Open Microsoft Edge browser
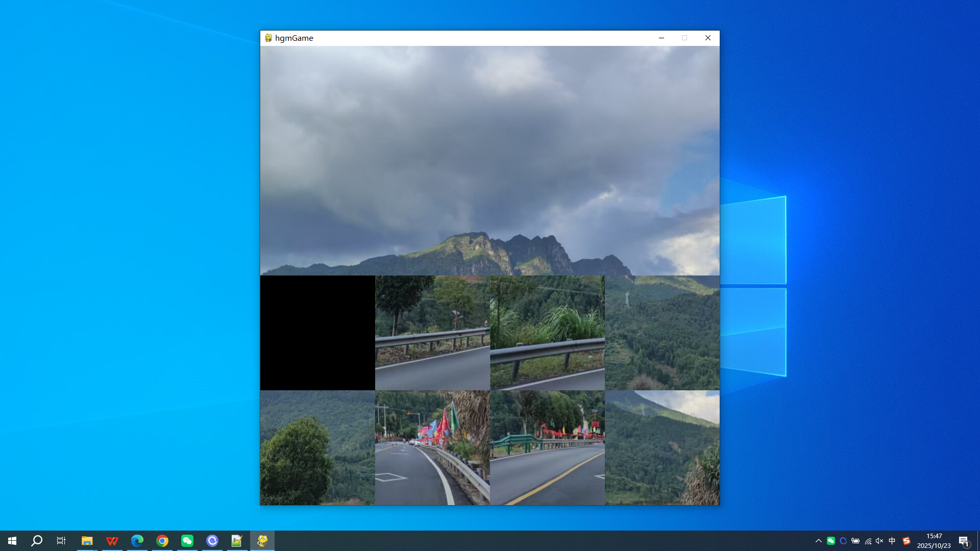Viewport: 980px width, 551px height. tap(137, 540)
